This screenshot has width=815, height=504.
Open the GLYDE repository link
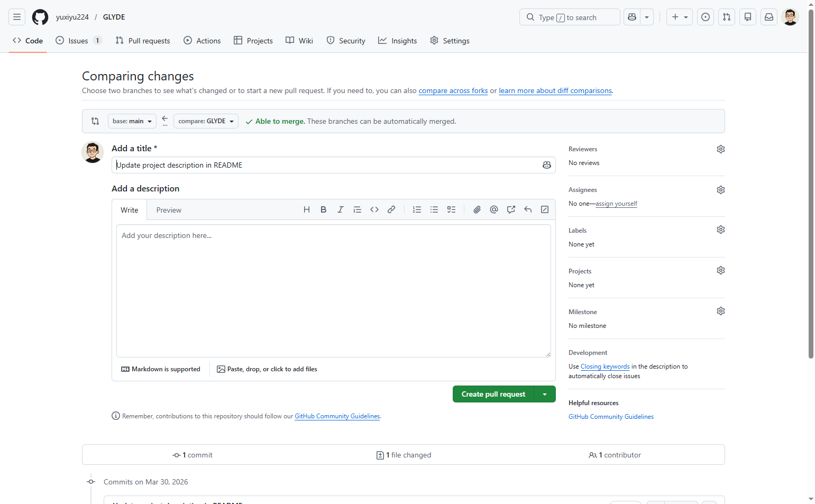tap(114, 17)
